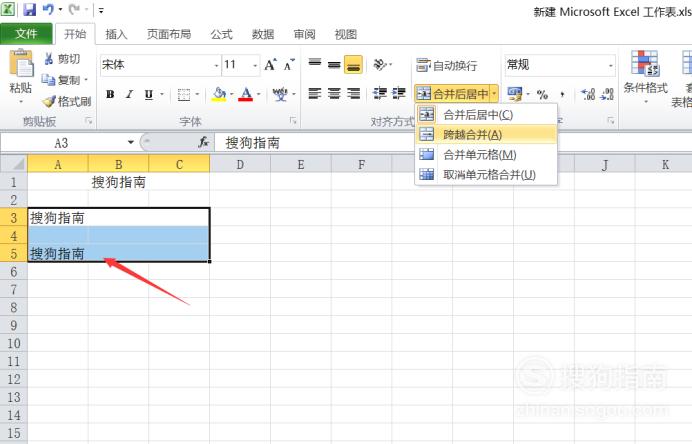Open the font color dropdown arrow
The height and width of the screenshot is (444, 692).
[259, 94]
